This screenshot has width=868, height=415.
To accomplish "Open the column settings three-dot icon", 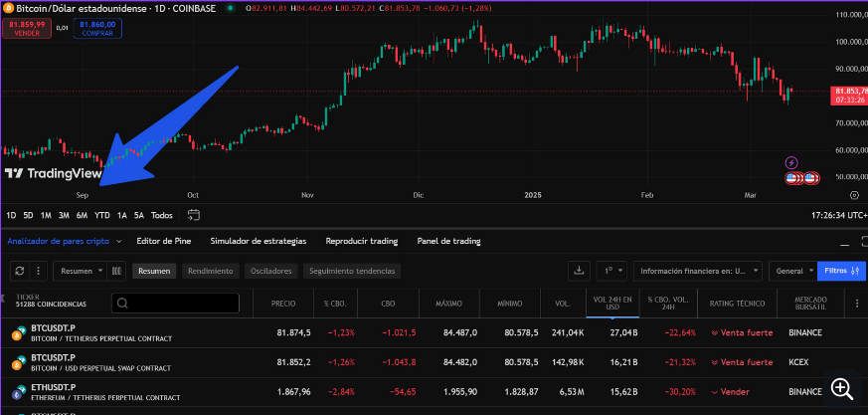I will pyautogui.click(x=856, y=302).
